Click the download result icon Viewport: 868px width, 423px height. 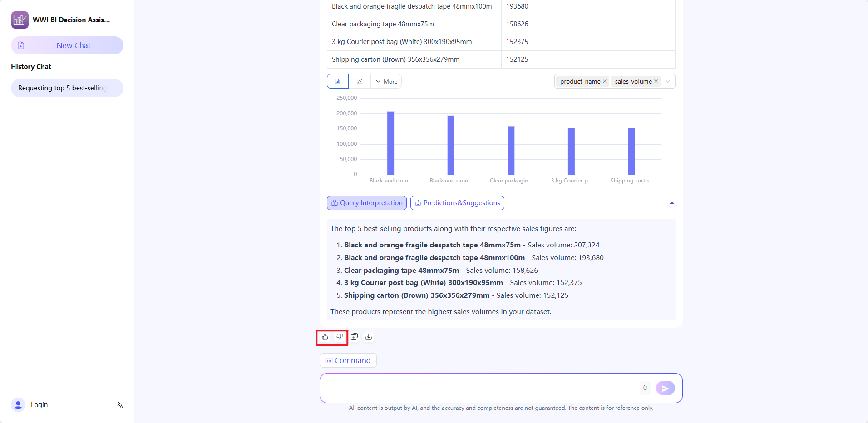tap(369, 337)
